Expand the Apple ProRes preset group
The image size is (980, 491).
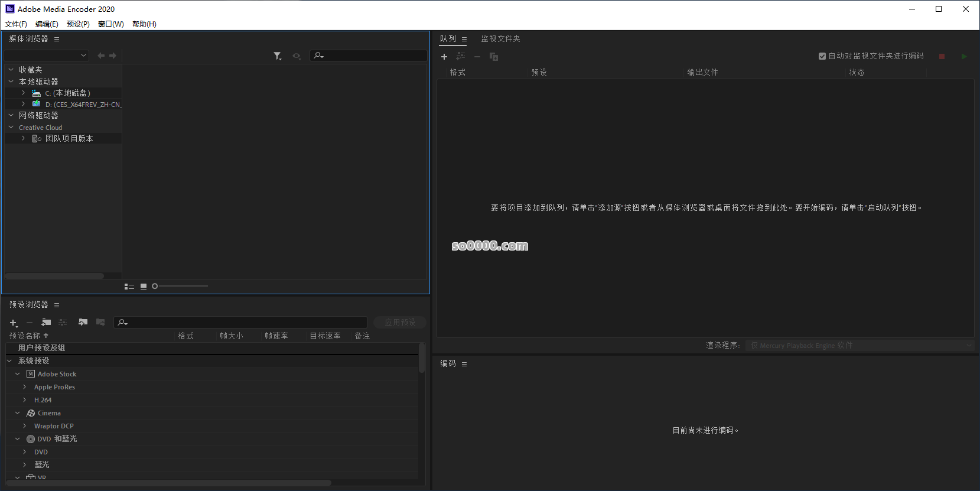[x=24, y=387]
